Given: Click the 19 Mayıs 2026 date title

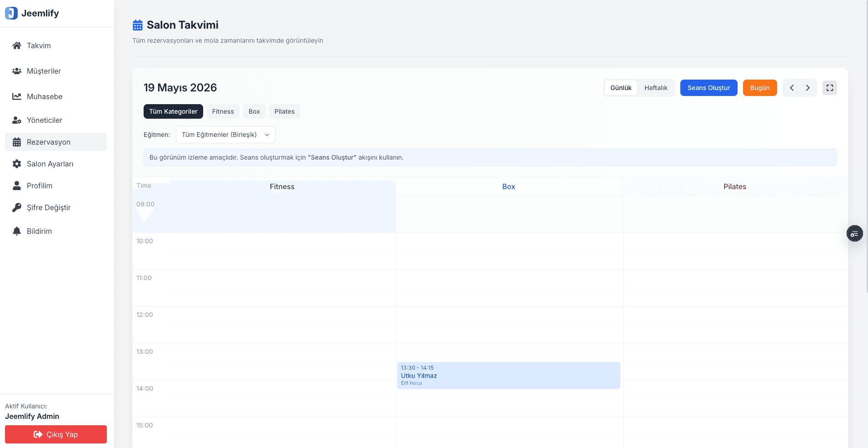Looking at the screenshot, I should (x=180, y=87).
